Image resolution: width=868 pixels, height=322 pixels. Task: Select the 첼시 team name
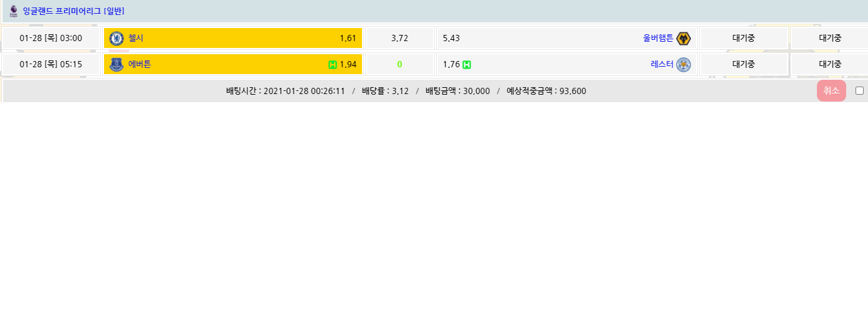click(x=136, y=39)
